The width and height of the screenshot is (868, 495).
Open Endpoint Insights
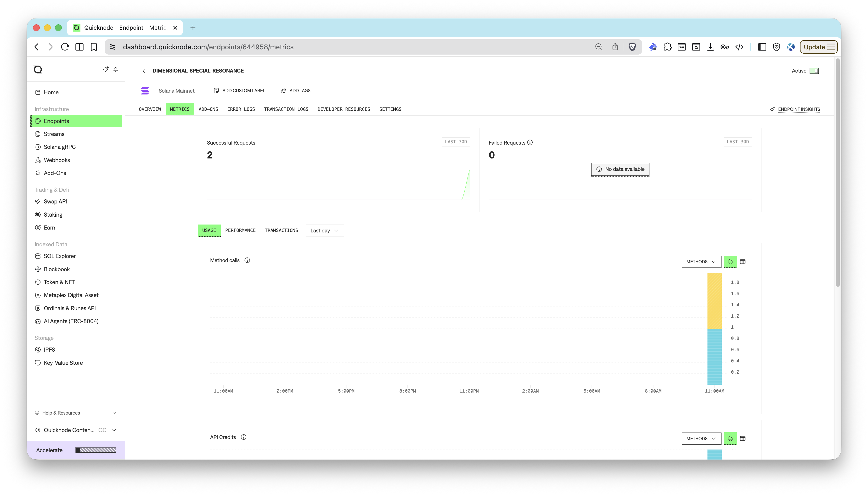795,109
